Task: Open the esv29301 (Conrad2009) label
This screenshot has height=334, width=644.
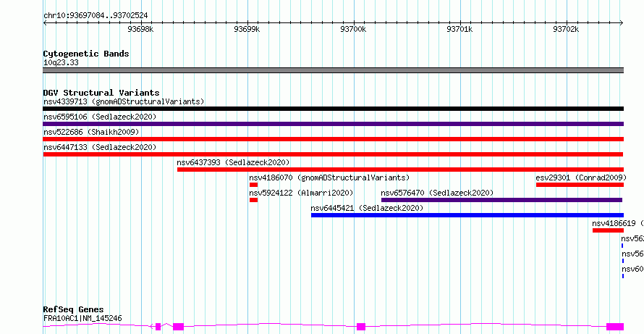Action: (581, 178)
